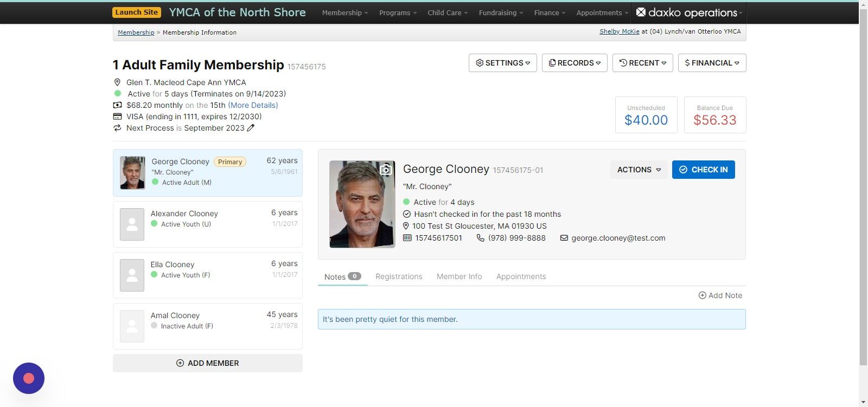Viewport: 868px width, 407px height.
Task: Click the envelope icon beside the email address
Action: tap(564, 238)
